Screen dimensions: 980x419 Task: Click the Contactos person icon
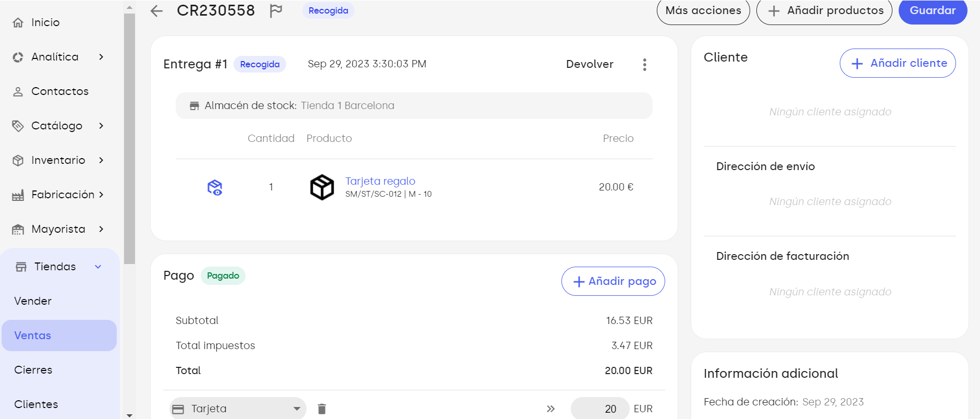[18, 92]
